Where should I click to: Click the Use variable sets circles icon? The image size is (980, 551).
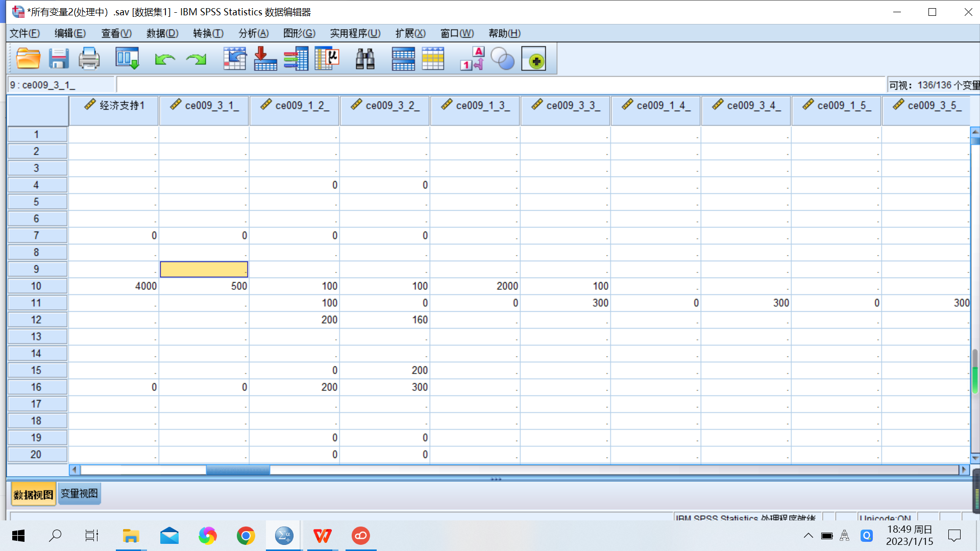pos(502,59)
